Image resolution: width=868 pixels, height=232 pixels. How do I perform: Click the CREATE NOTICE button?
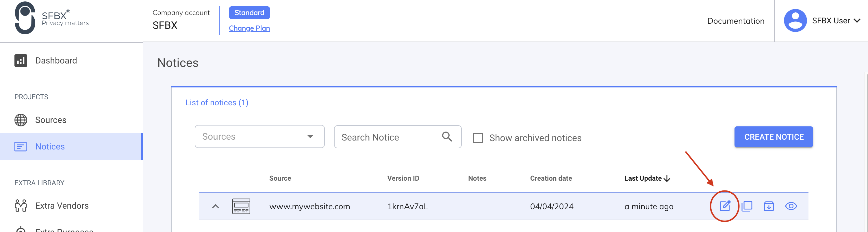click(773, 137)
